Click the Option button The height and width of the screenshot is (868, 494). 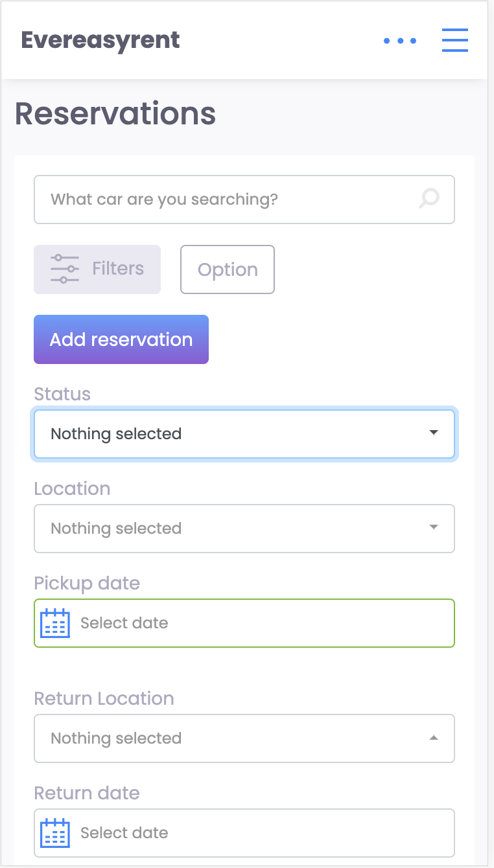228,269
